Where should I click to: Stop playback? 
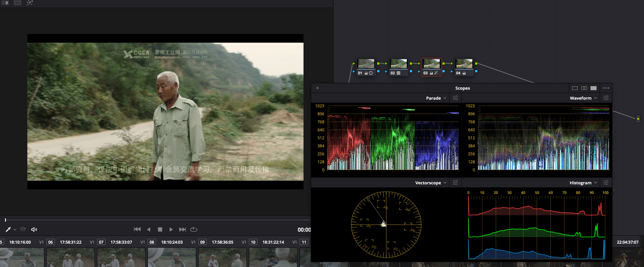point(160,229)
